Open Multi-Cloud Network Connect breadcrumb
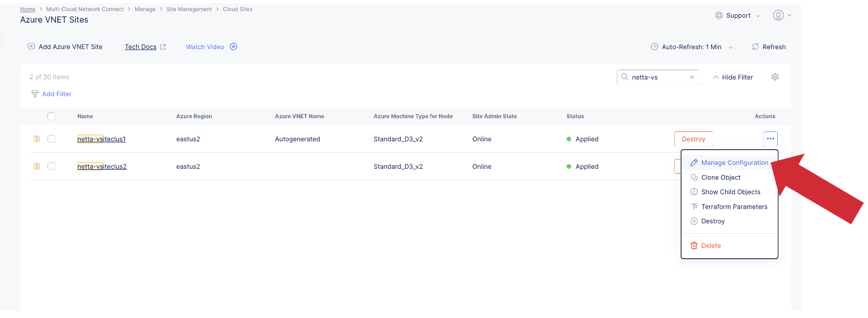The image size is (868, 318). [x=85, y=9]
